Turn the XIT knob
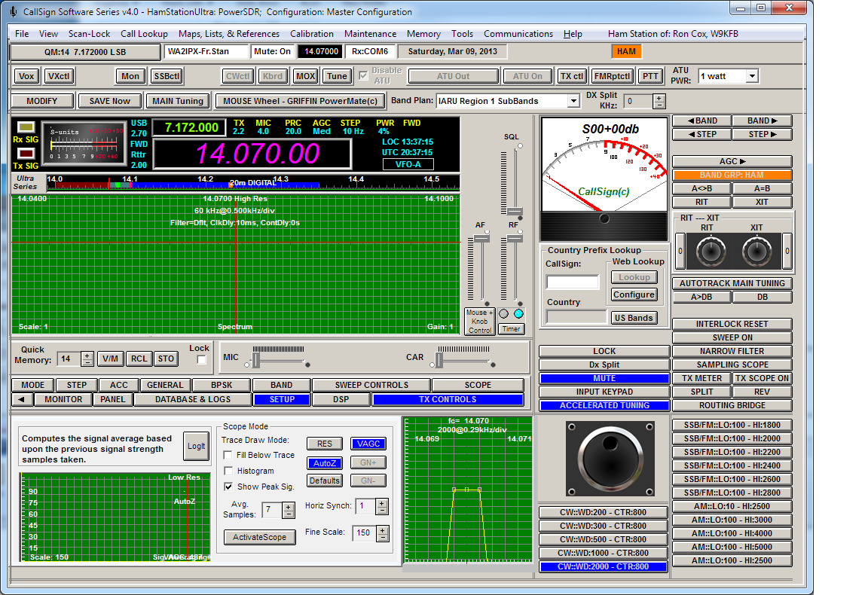The width and height of the screenshot is (868, 595). pyautogui.click(x=756, y=252)
